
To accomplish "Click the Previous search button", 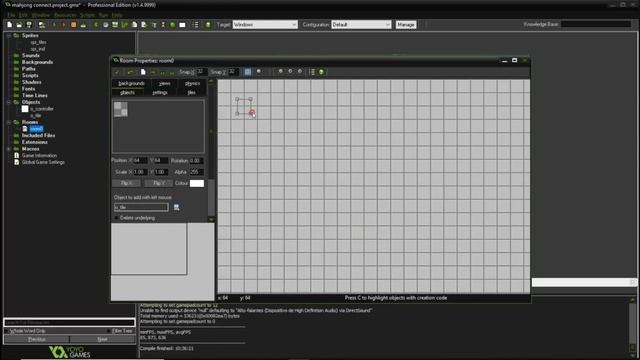I will click(37, 339).
